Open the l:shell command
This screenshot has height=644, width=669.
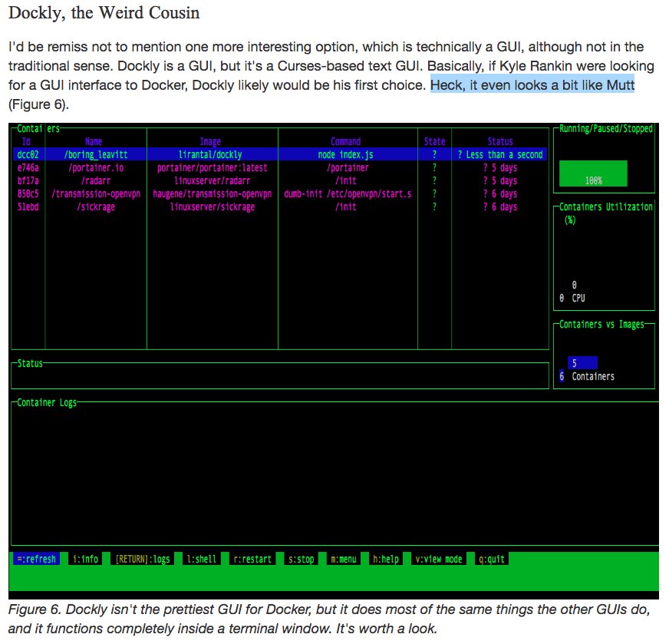(202, 559)
